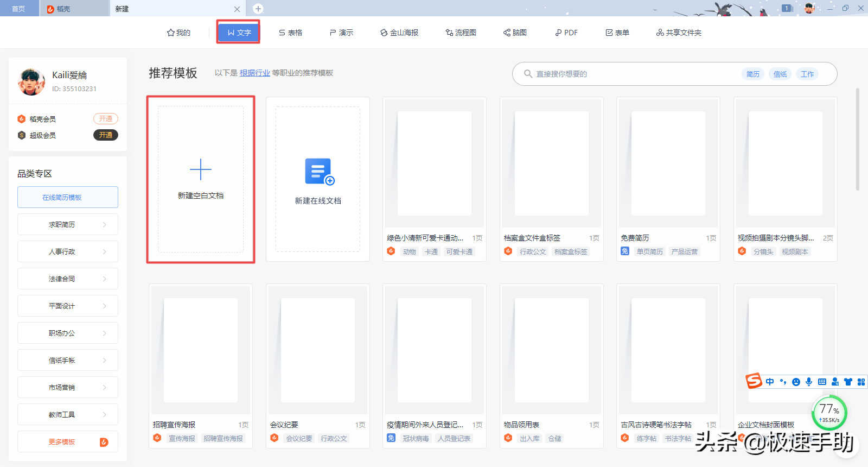Expand the 教师工具 category
Viewport: 868px width, 467px height.
point(68,414)
